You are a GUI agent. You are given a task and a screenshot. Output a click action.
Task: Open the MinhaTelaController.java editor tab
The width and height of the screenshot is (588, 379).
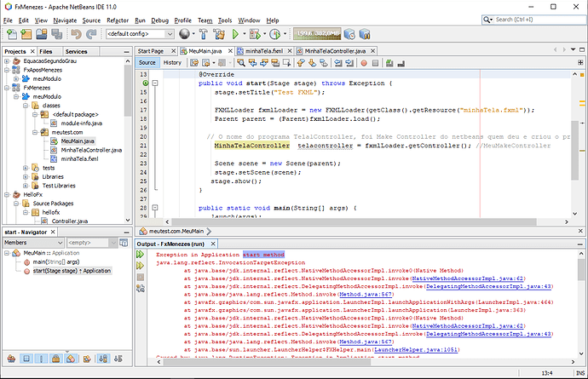tap(335, 51)
